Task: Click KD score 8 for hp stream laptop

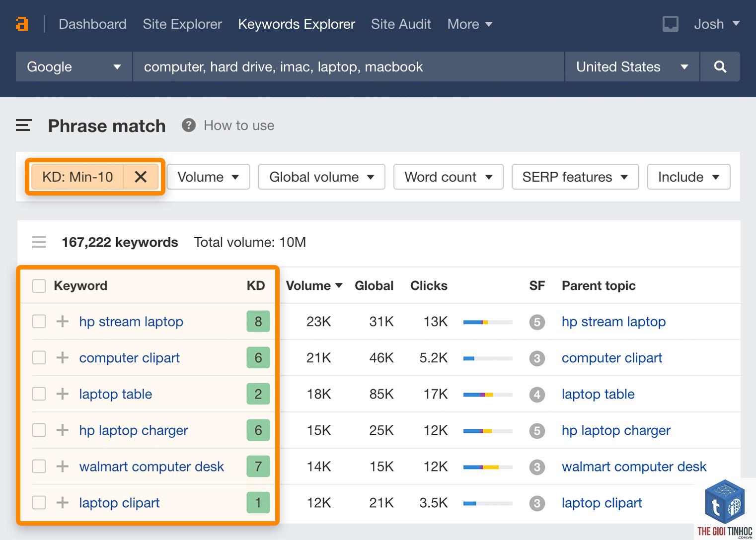Action: (258, 322)
